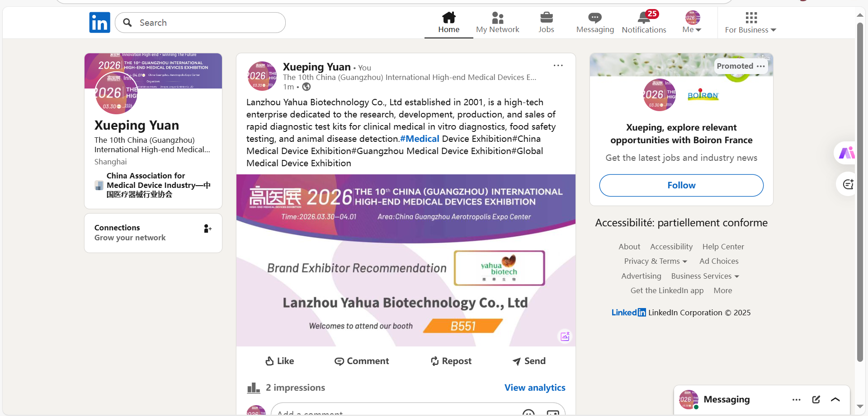Expand the Business Services footer dropdown
868x416 pixels.
click(705, 276)
